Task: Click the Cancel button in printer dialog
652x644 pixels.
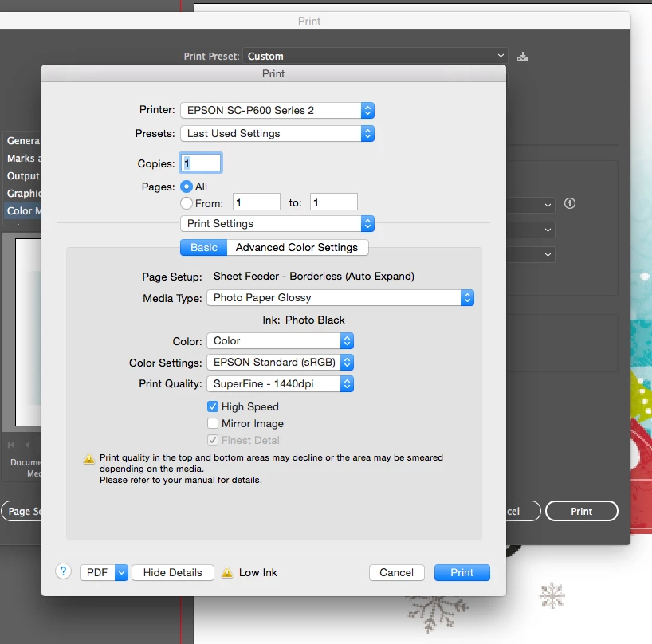Action: tap(397, 573)
